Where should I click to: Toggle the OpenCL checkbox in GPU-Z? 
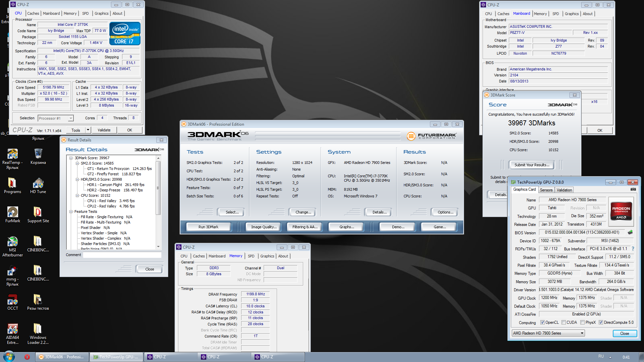(x=542, y=322)
